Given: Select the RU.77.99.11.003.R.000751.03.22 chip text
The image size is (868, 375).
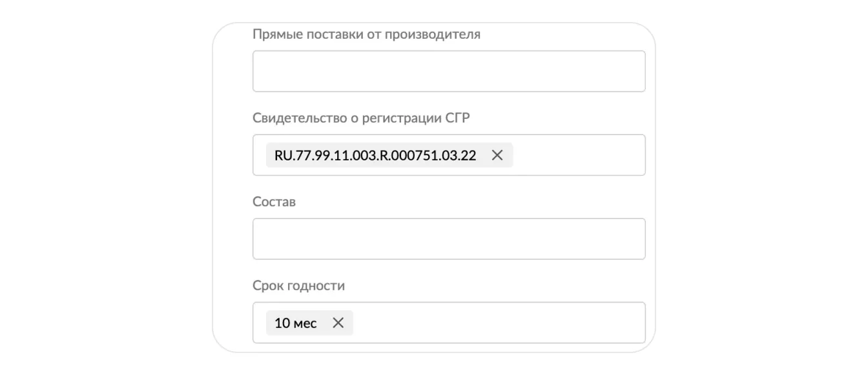Looking at the screenshot, I should pyautogui.click(x=375, y=155).
